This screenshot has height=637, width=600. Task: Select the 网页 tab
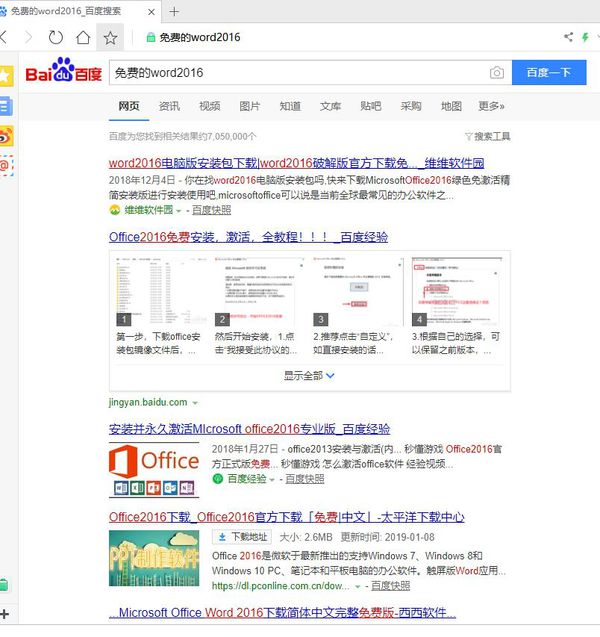129,106
